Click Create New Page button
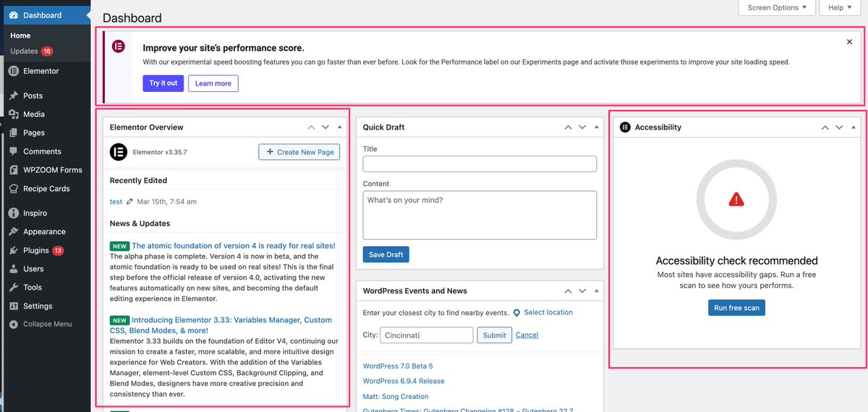This screenshot has width=868, height=412. (x=299, y=152)
